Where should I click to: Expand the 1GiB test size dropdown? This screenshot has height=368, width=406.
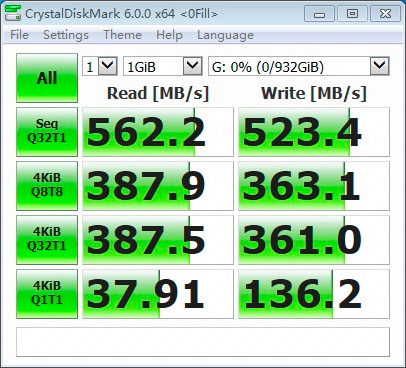click(163, 66)
